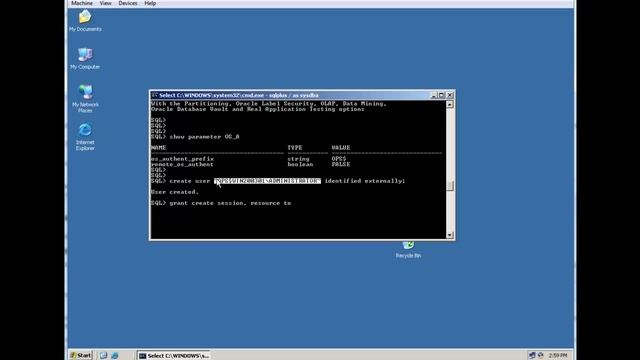Click the console scrollbar up arrow

pos(450,104)
